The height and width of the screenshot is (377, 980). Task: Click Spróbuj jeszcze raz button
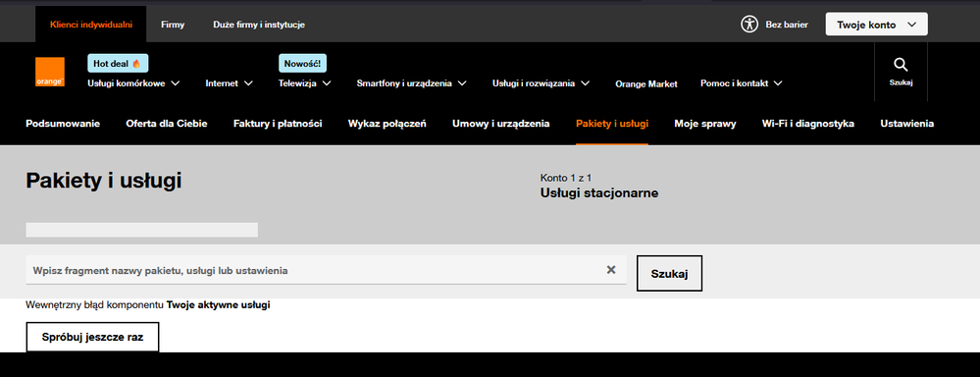click(x=92, y=337)
